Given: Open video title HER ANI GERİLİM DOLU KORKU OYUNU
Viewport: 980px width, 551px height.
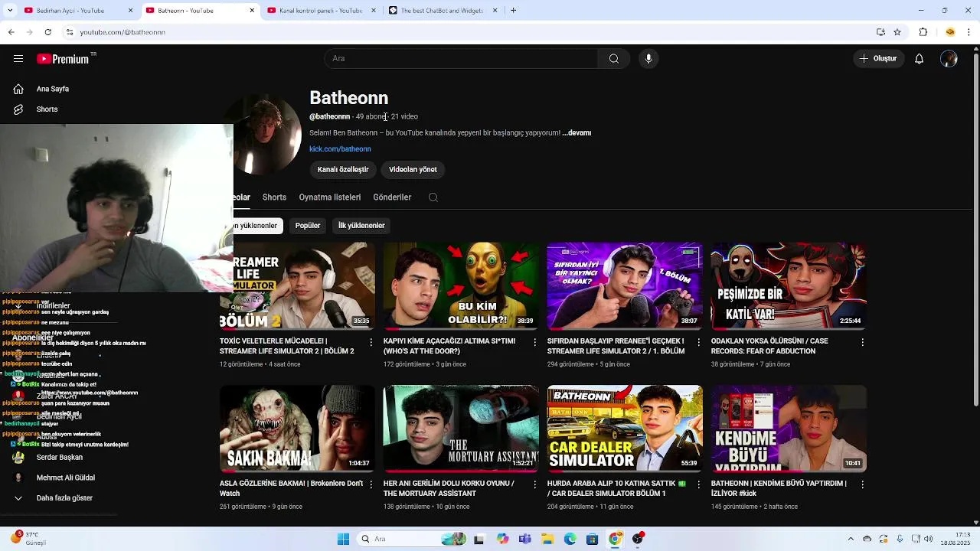Looking at the screenshot, I should 449,488.
